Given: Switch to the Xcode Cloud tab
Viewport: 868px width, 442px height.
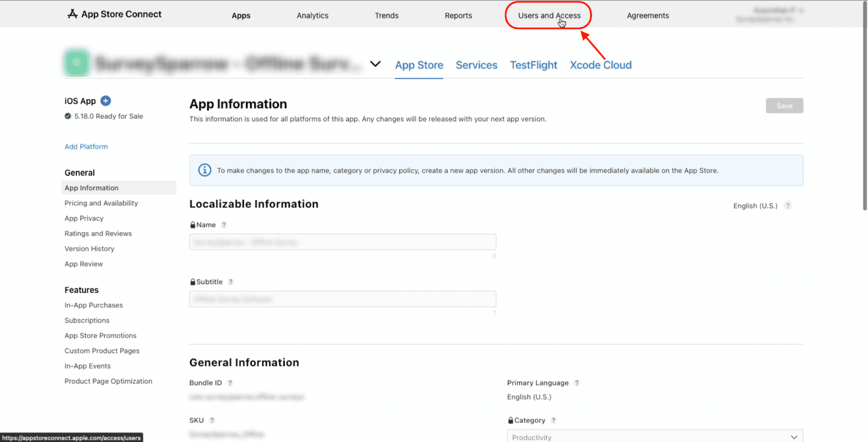Looking at the screenshot, I should point(601,65).
